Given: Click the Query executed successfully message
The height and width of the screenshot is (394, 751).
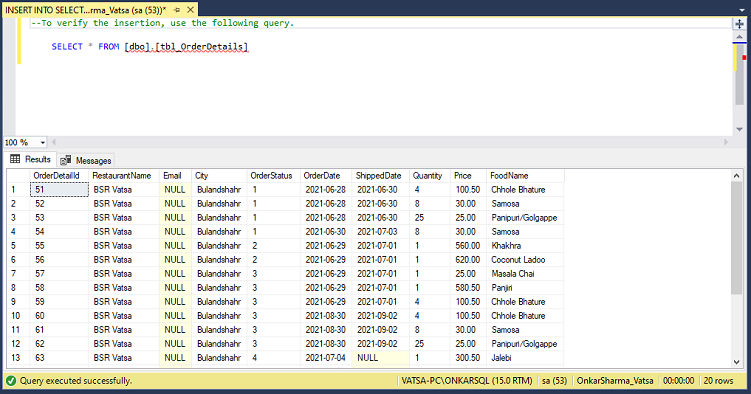Looking at the screenshot, I should pos(76,381).
